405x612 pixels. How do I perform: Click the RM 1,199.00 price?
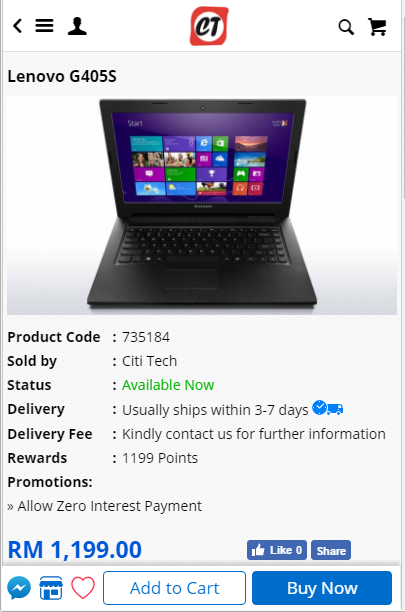point(75,550)
